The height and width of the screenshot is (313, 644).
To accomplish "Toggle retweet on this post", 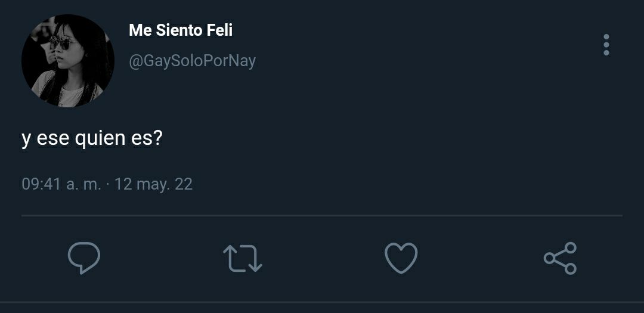I will point(242,258).
